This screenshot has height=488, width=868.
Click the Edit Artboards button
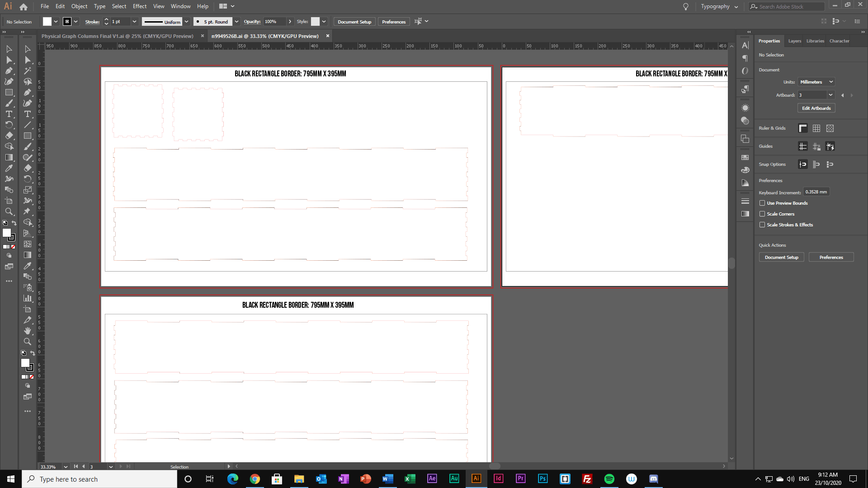click(x=816, y=108)
